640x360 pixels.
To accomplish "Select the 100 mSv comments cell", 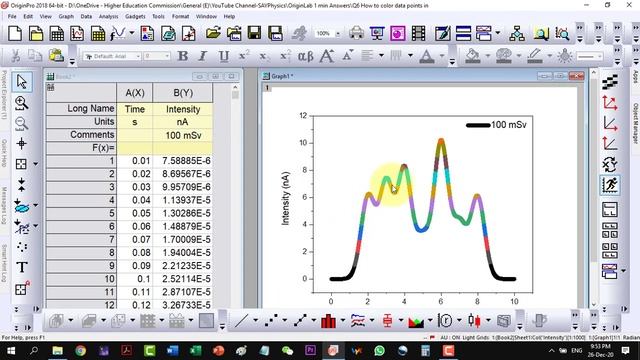I will [183, 135].
